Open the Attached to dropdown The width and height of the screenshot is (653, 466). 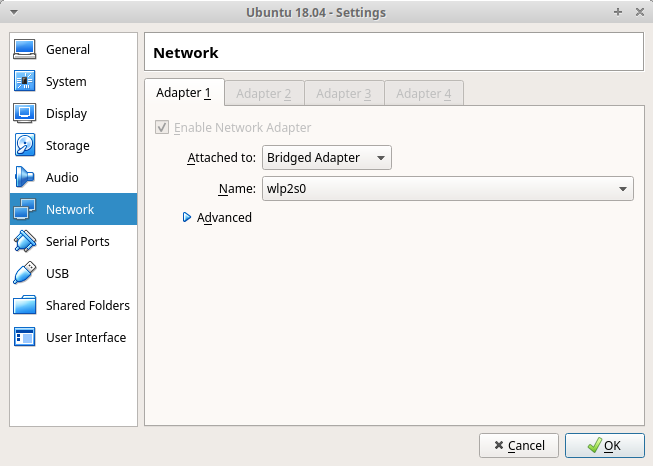326,157
